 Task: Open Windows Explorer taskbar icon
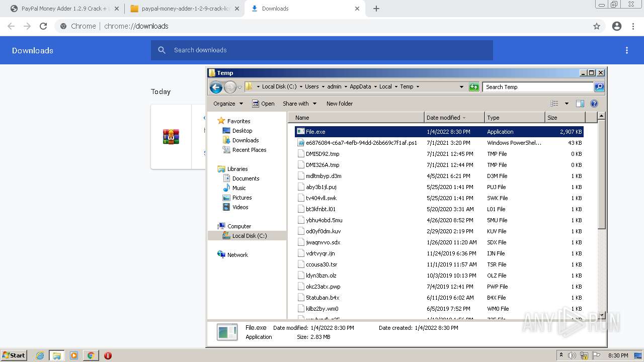(57, 355)
